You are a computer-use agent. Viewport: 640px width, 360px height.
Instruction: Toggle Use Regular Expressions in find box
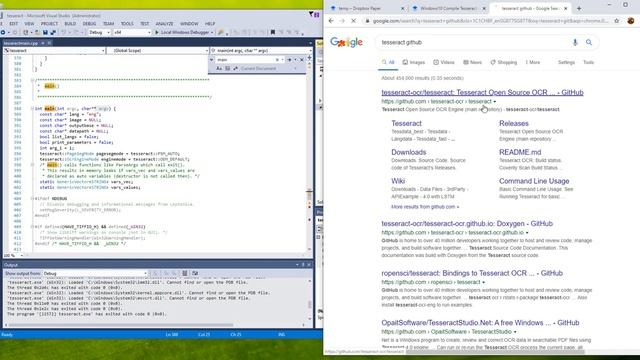[236, 69]
